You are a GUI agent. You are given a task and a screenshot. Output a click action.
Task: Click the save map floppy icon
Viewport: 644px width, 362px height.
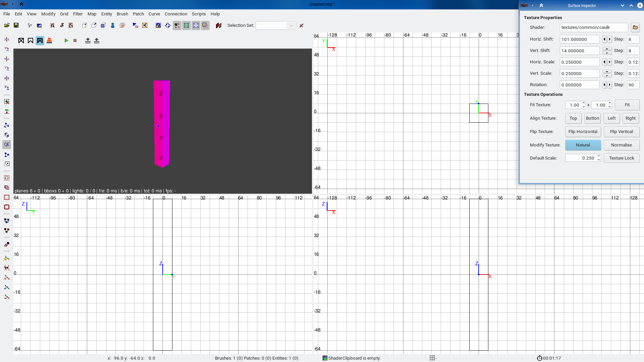(16, 25)
